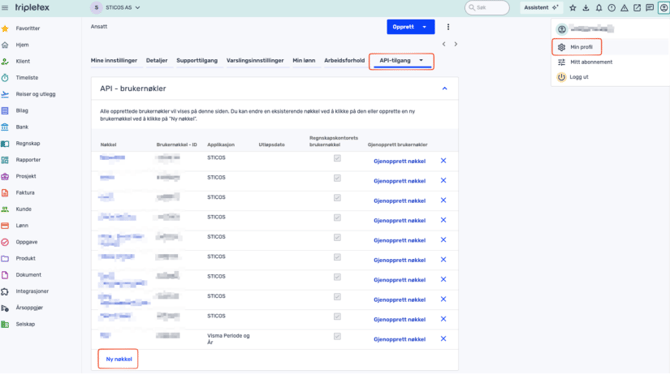
Task: Select Mitt abonnement in user menu
Action: coord(591,62)
